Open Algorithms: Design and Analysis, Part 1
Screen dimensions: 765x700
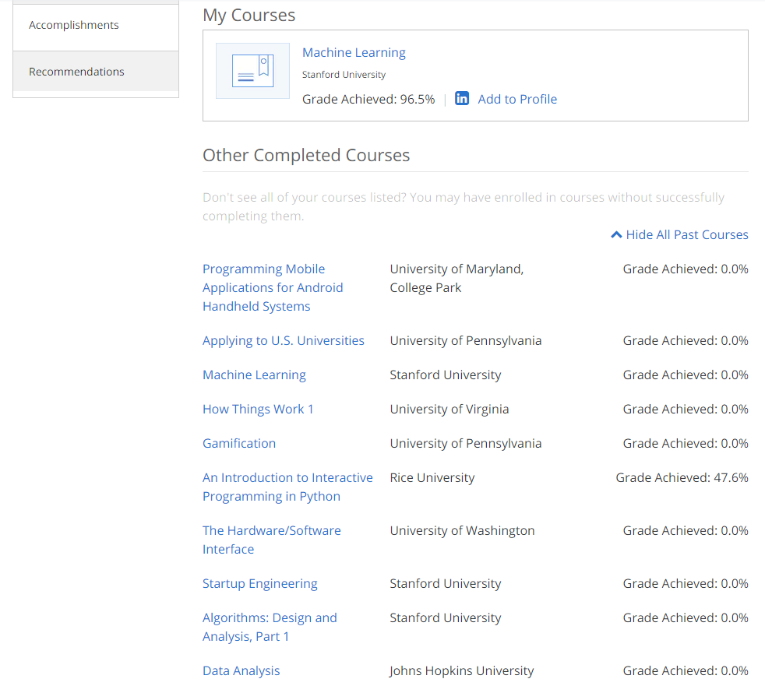(270, 627)
